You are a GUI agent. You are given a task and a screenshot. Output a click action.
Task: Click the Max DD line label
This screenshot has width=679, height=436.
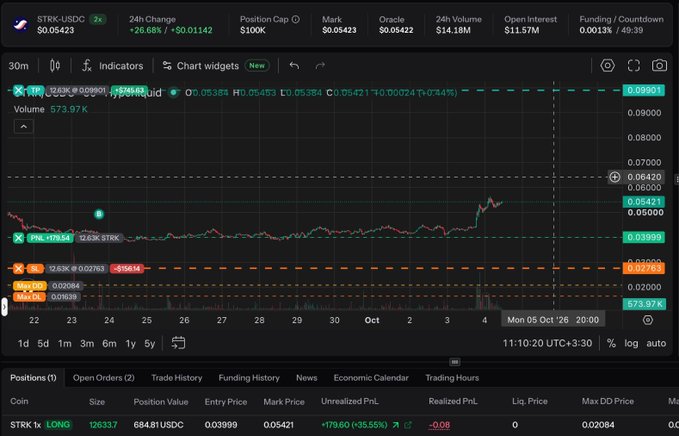tap(29, 286)
